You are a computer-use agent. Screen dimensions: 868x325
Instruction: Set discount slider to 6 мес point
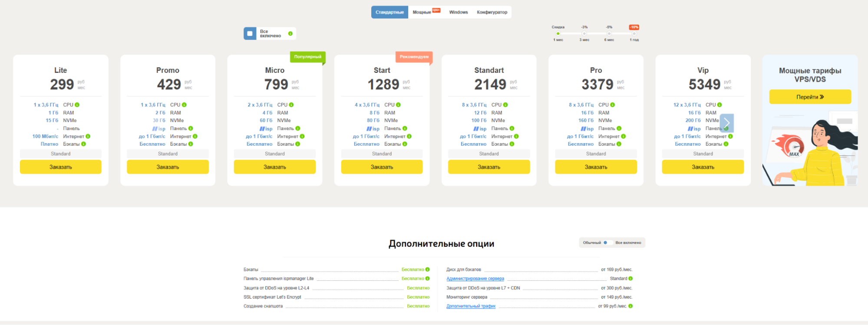609,34
